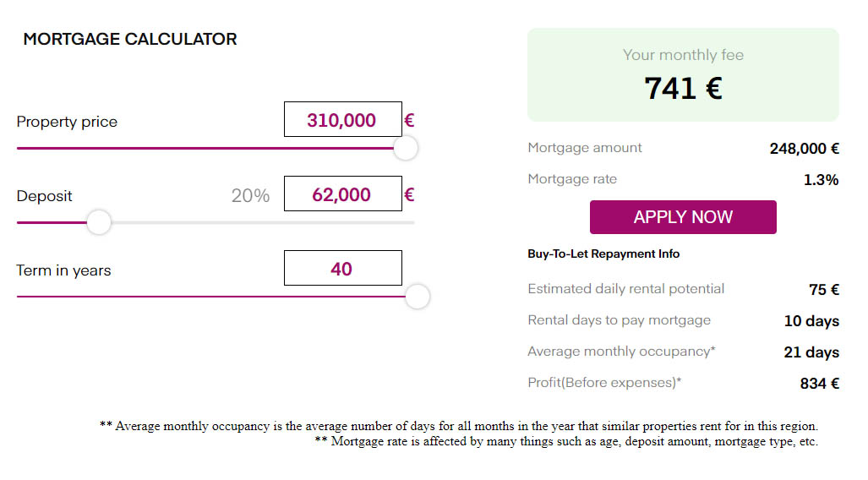Click the euro symbol beside Deposit
This screenshot has height=480, width=868.
coord(409,195)
